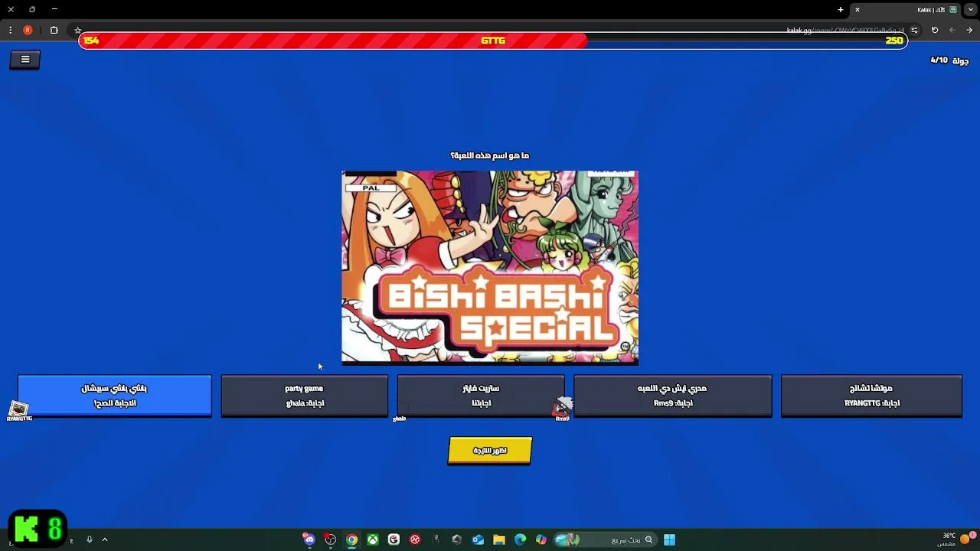Open the Xbox app in the taskbar
Image resolution: width=980 pixels, height=551 pixels.
coord(373,540)
